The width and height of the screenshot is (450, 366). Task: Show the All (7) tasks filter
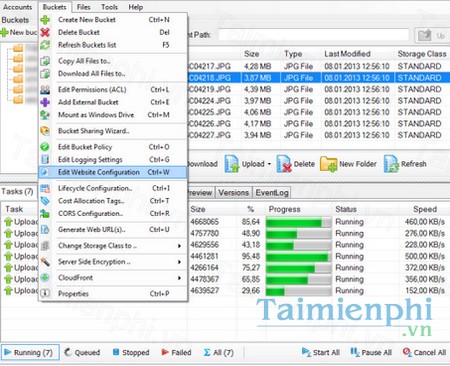pos(218,352)
